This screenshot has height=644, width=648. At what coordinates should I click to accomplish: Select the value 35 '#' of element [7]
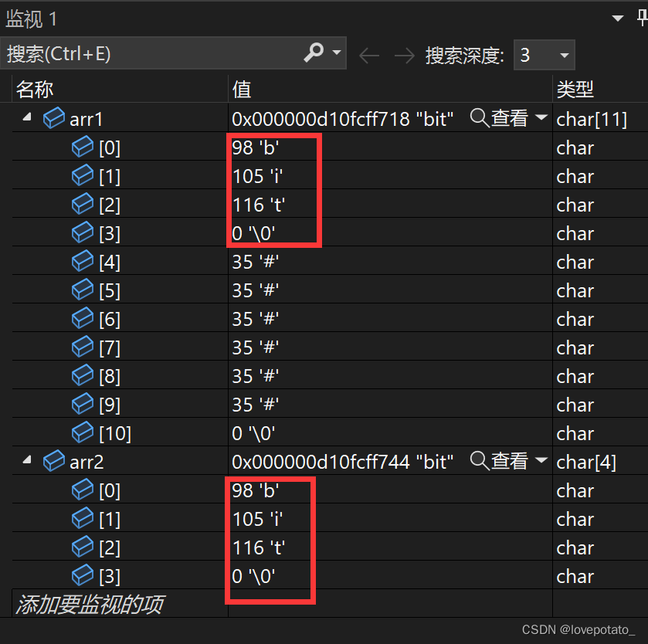pos(256,347)
